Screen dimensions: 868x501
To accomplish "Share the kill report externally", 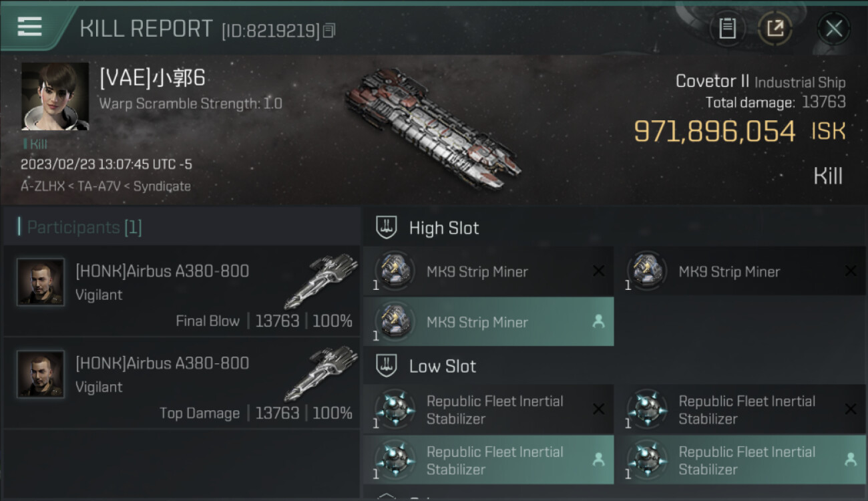I will click(775, 28).
